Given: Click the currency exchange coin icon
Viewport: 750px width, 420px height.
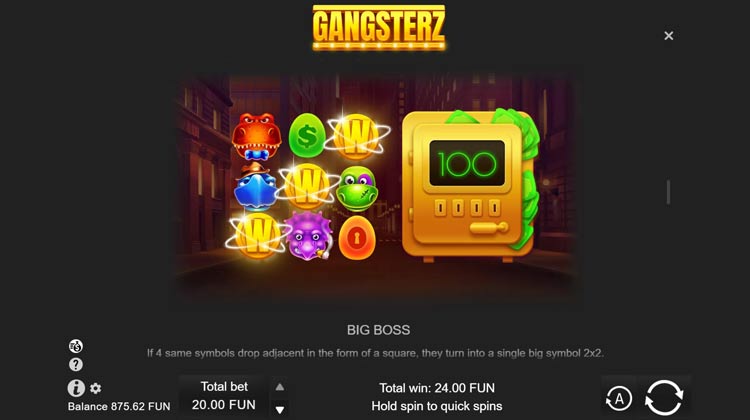Looking at the screenshot, I should tap(76, 346).
